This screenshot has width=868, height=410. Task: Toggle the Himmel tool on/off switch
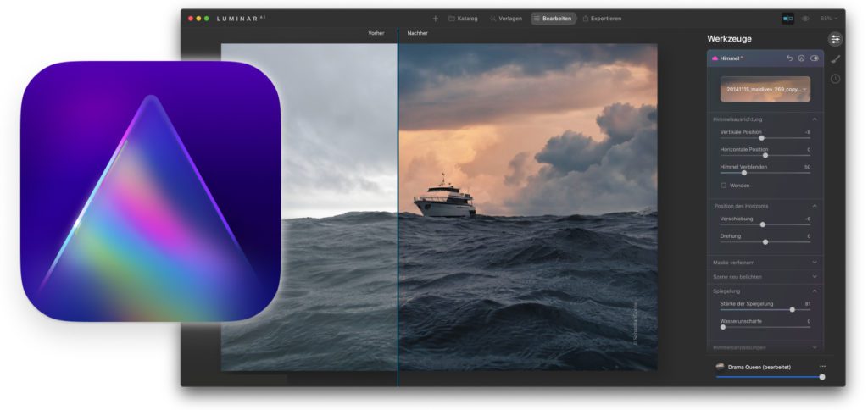pyautogui.click(x=815, y=58)
